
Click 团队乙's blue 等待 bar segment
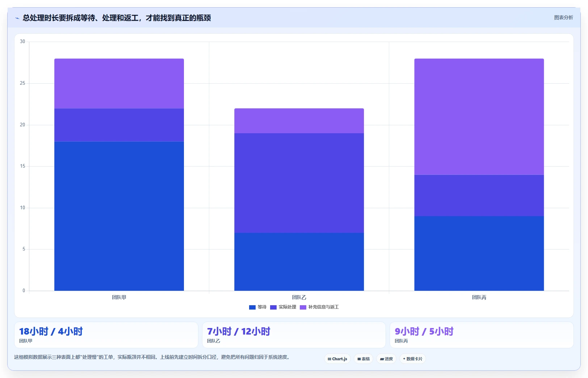(299, 261)
